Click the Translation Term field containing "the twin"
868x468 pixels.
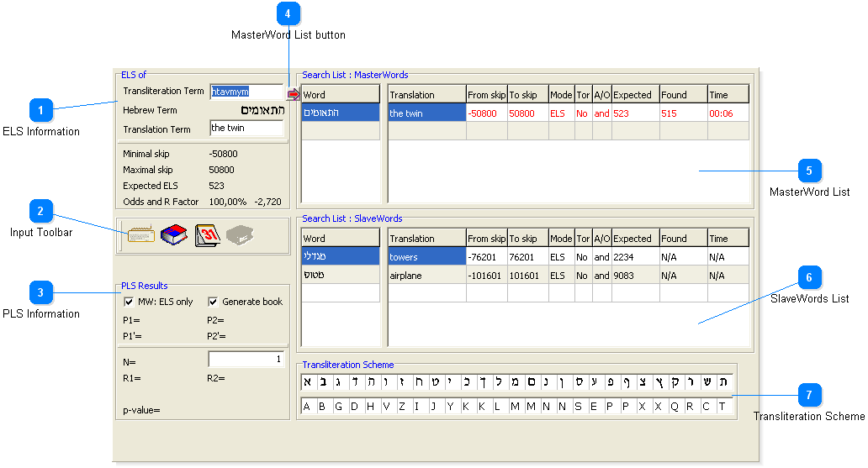246,129
